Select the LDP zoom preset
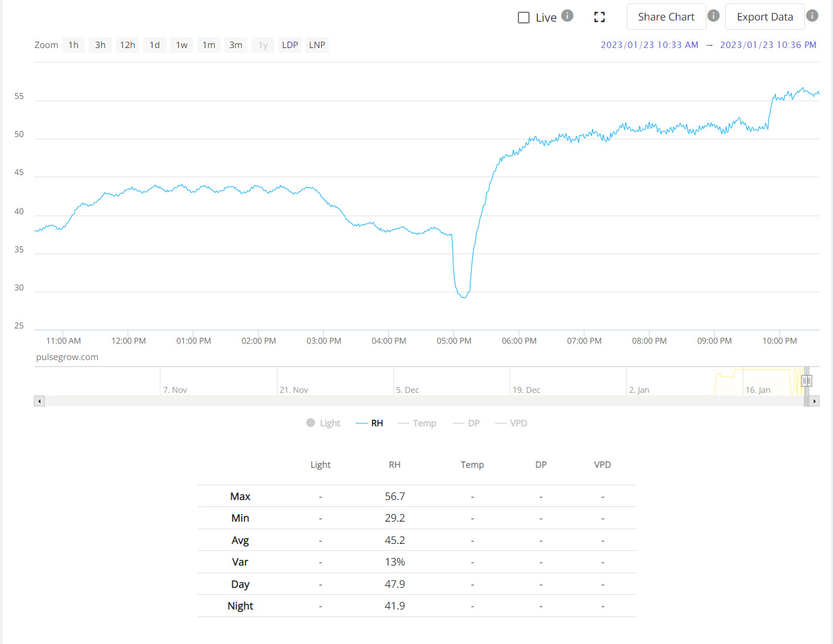 click(290, 45)
